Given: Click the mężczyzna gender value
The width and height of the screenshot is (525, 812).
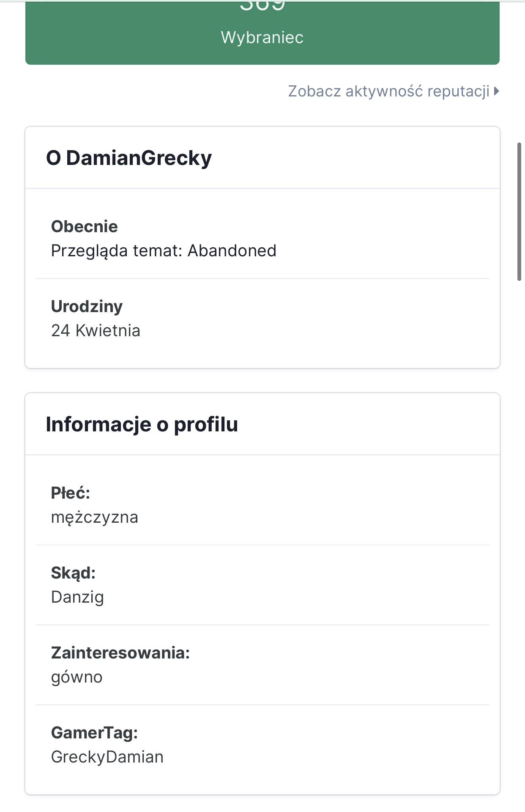Looking at the screenshot, I should (x=95, y=517).
